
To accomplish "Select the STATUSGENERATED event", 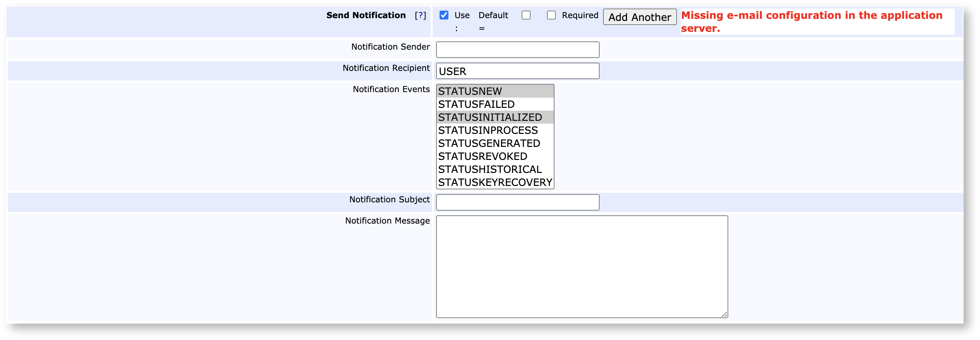I will tap(495, 143).
